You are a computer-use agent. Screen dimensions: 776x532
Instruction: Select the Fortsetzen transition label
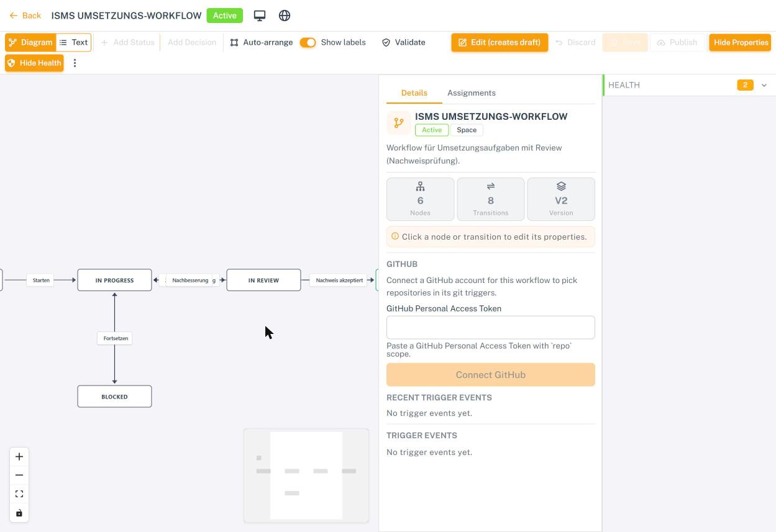116,338
